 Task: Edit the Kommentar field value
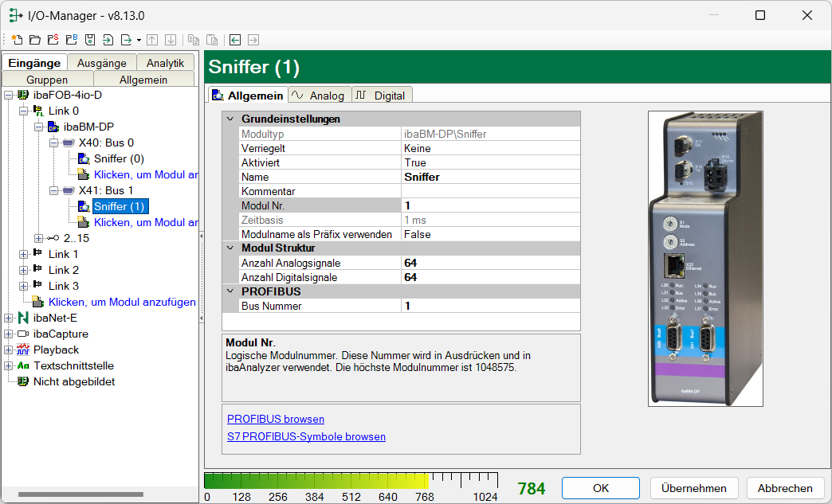point(490,191)
